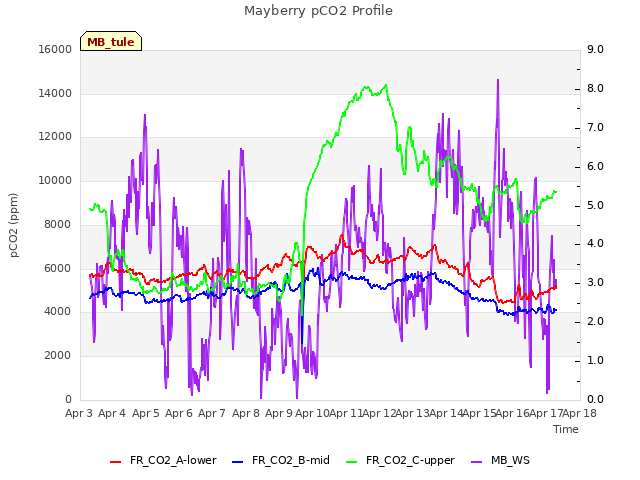Click the 5.0 right axis tick
Viewport: 640px width, 480px height.
[595, 205]
